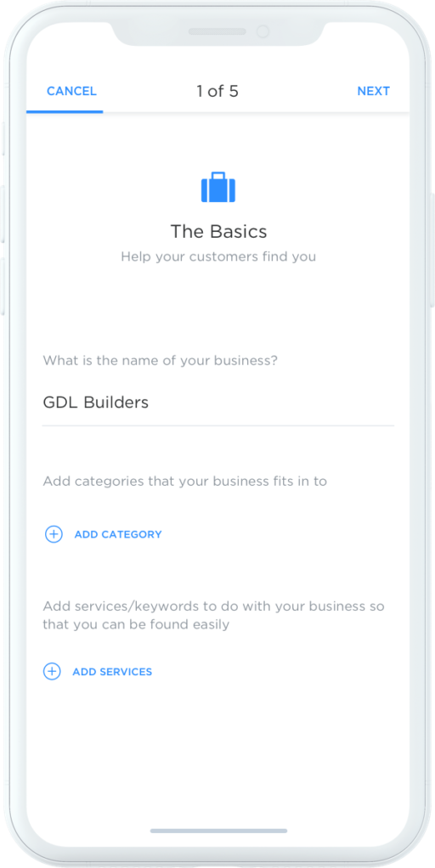Tap the speaker grille in the notch
This screenshot has width=435, height=868.
point(217,31)
